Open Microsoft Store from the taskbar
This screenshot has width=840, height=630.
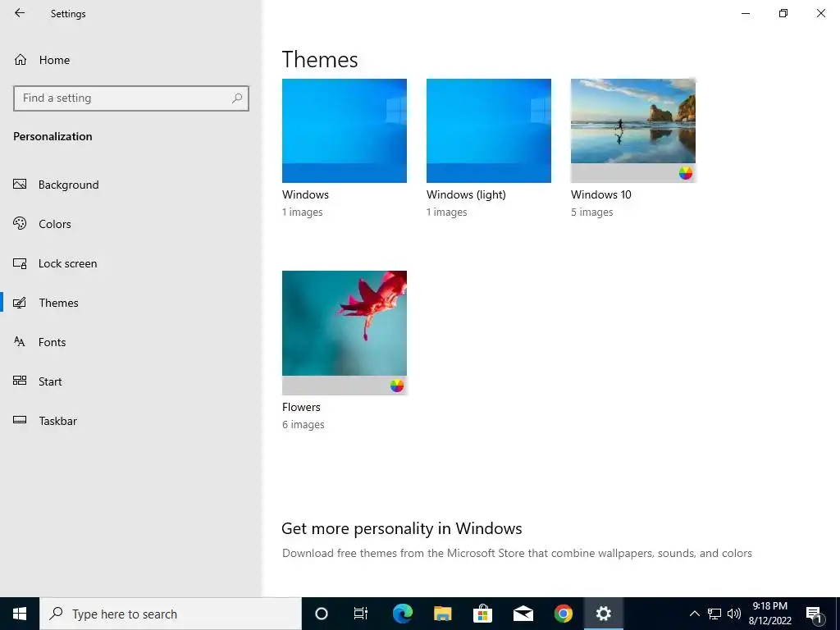[482, 614]
